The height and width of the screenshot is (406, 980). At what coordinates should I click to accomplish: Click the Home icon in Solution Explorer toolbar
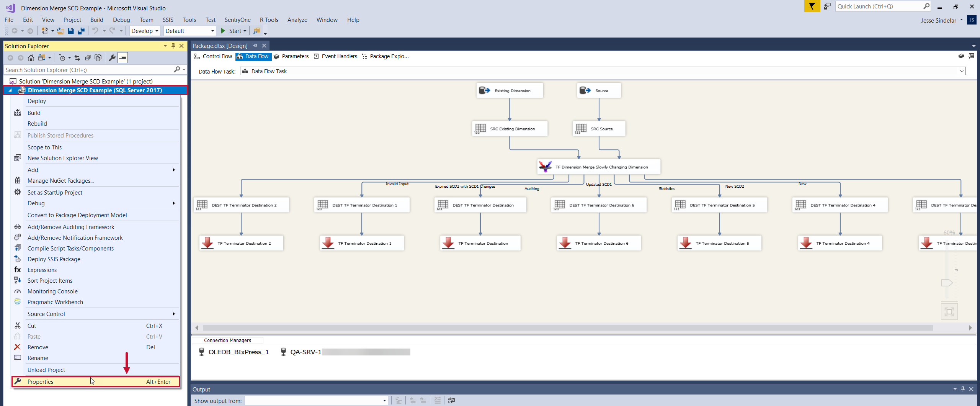tap(31, 58)
